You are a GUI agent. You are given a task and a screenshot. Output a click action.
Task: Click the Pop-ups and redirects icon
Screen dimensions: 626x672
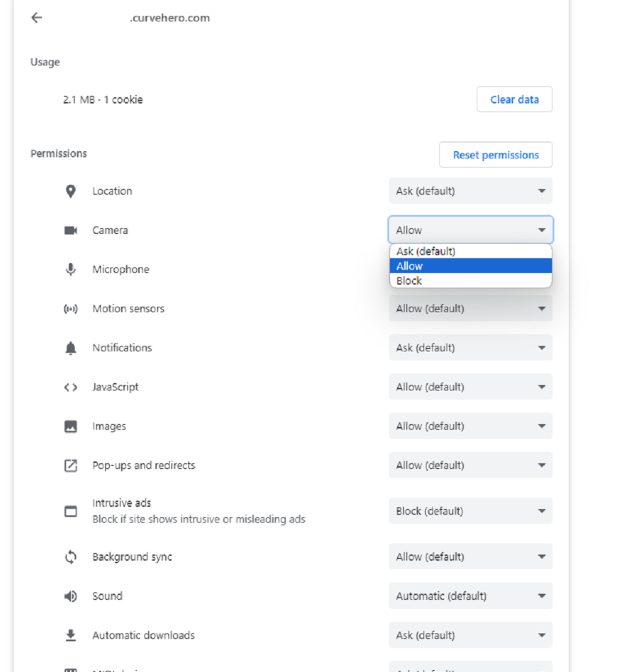pyautogui.click(x=71, y=465)
